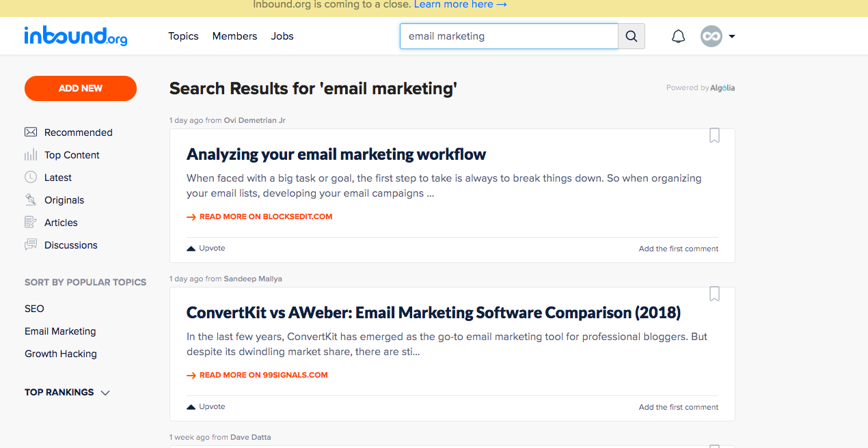Select Articles in sidebar
The height and width of the screenshot is (448, 868).
pyautogui.click(x=61, y=223)
